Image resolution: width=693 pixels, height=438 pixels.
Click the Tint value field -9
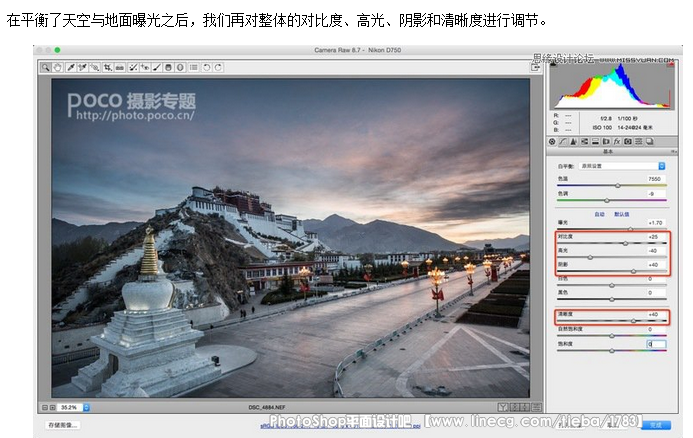656,193
